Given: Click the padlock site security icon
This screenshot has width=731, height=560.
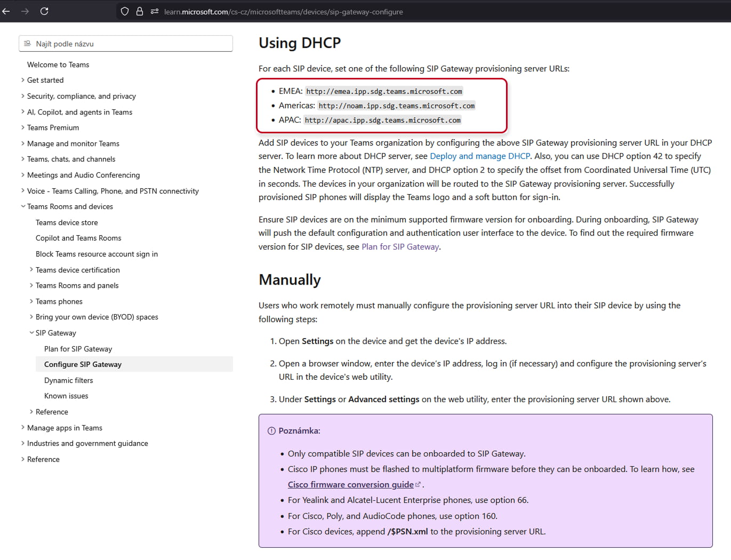Looking at the screenshot, I should point(140,11).
